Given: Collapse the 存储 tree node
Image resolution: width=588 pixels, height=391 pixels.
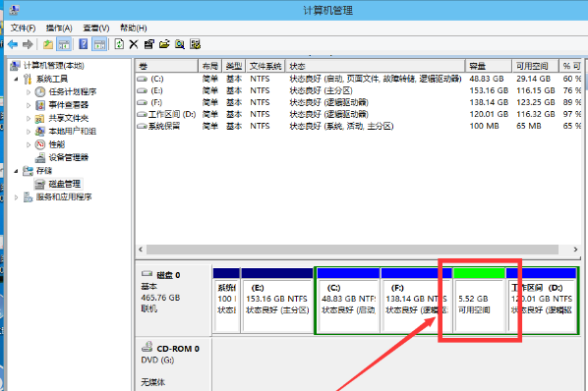Looking at the screenshot, I should point(16,171).
